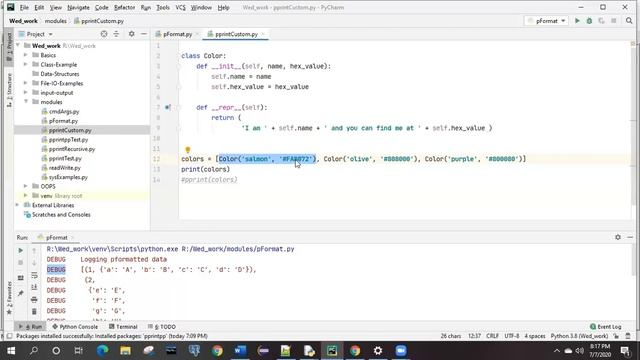Select the pprintCustom.py editor tab
The height and width of the screenshot is (360, 640).
click(x=236, y=34)
